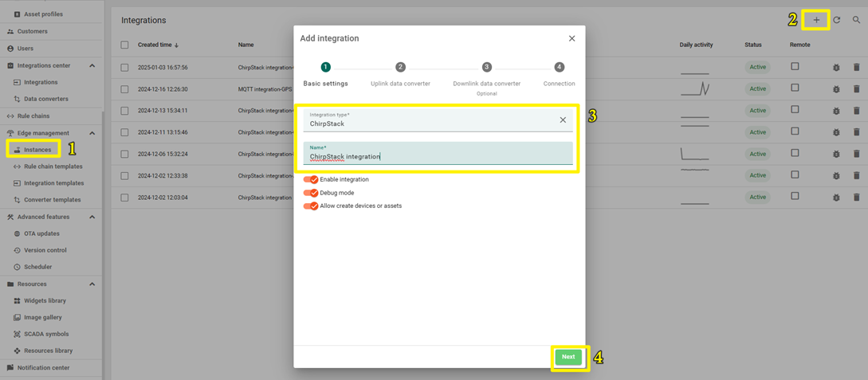Open debug events for 2025-01-03 16:57:56 integration
The width and height of the screenshot is (868, 380).
(x=836, y=68)
